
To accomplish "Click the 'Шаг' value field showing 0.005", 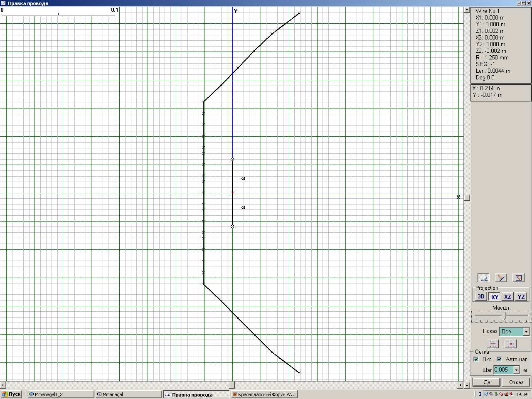I will tap(503, 370).
